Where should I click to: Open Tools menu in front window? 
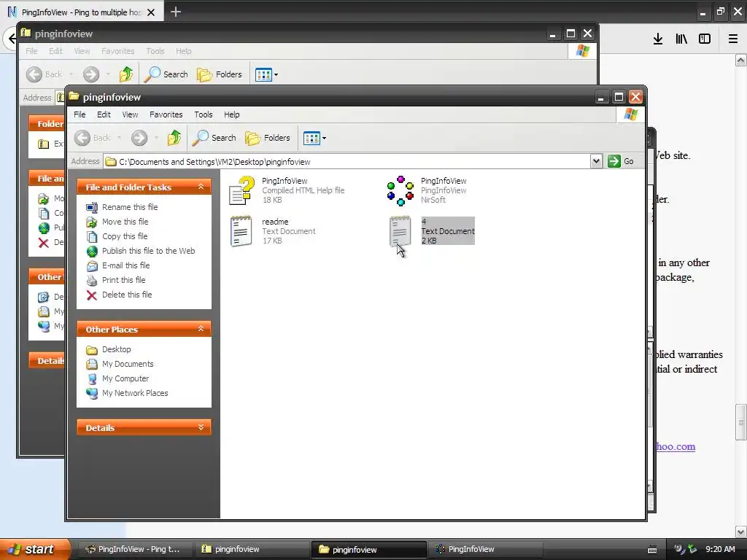(204, 114)
